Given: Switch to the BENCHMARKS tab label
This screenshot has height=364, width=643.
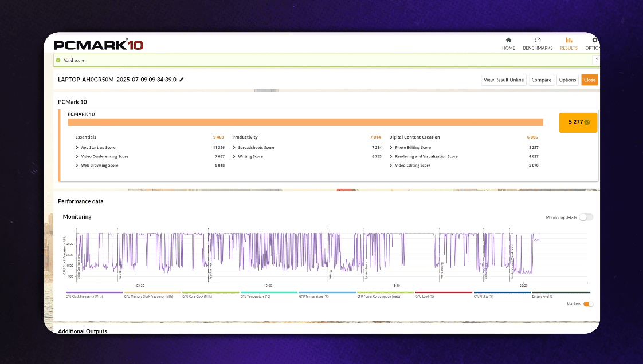Looking at the screenshot, I should [538, 48].
